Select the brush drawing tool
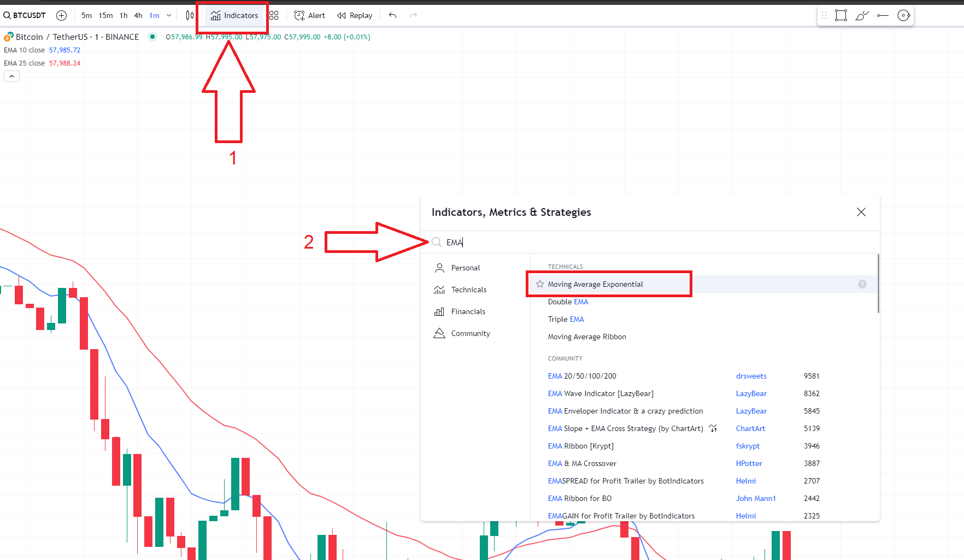Screen dimensions: 964x560 862,15
